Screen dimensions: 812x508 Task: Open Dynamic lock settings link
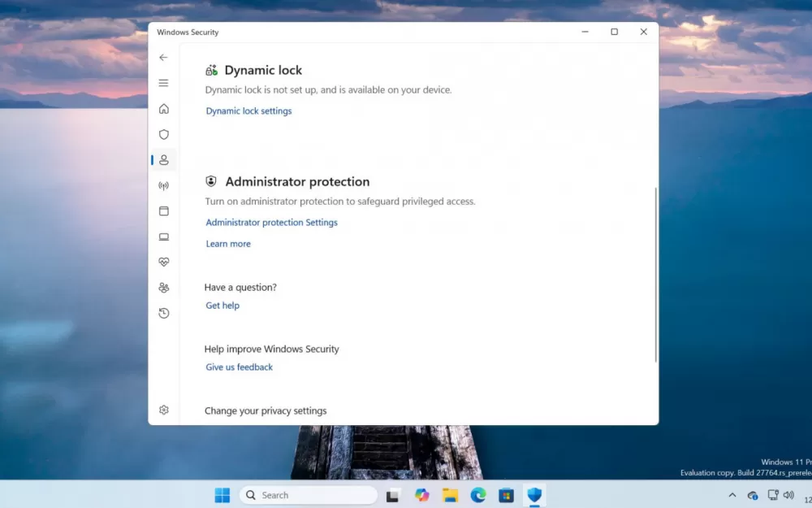coord(248,111)
